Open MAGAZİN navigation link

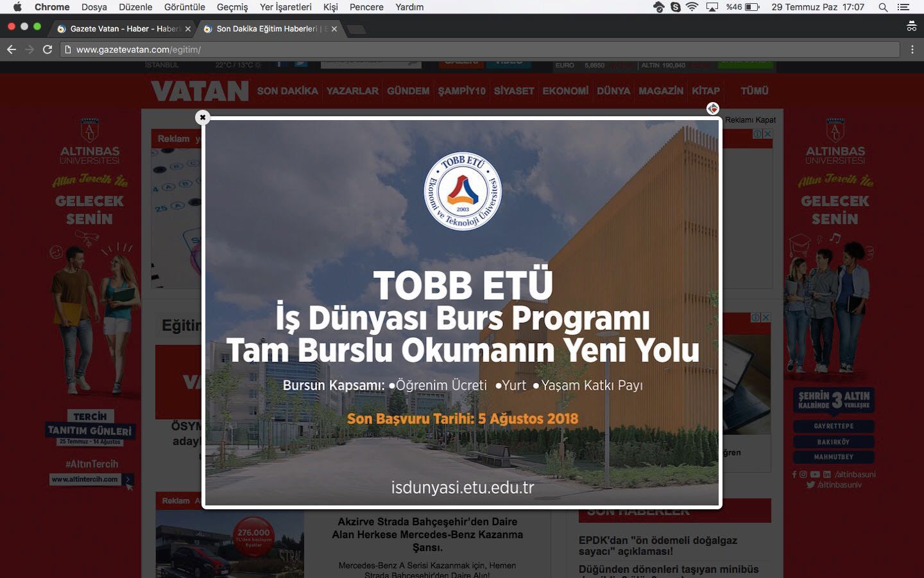(x=661, y=91)
